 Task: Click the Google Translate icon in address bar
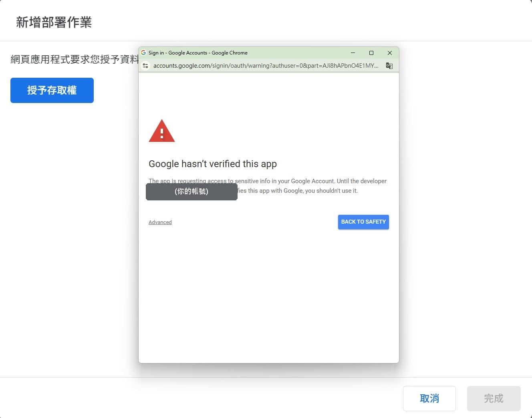point(389,66)
